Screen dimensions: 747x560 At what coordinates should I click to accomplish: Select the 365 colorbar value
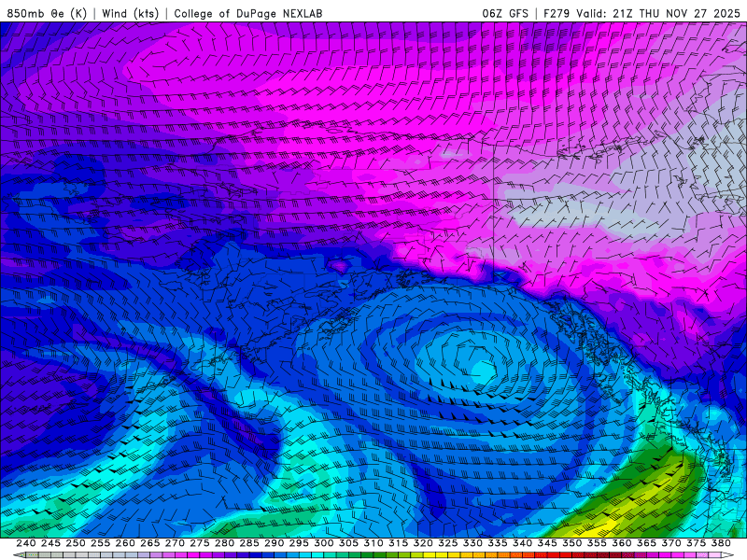click(646, 543)
